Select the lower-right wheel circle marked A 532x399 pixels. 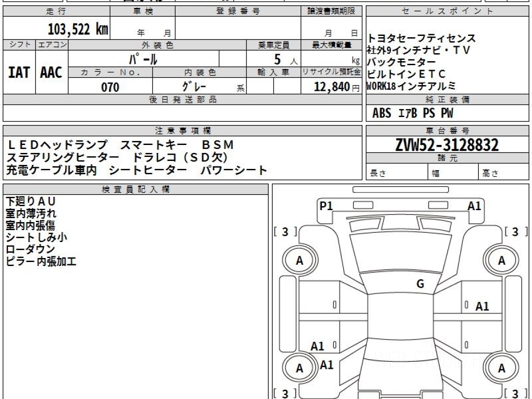tap(501, 368)
